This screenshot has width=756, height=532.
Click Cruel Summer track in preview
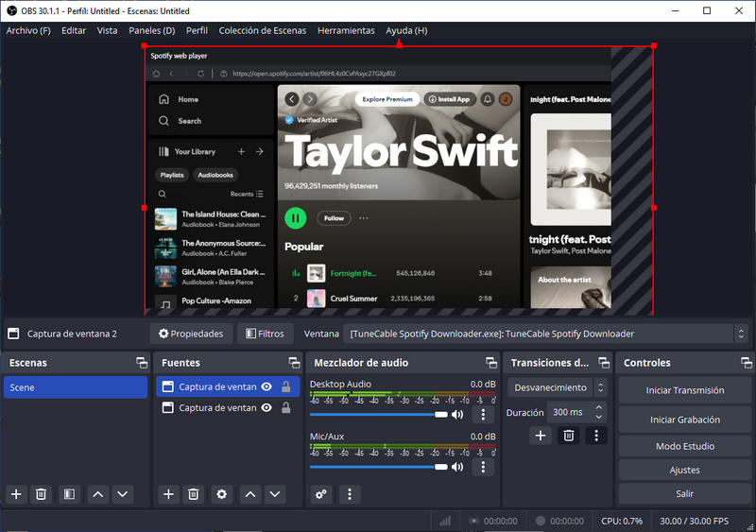click(x=353, y=299)
